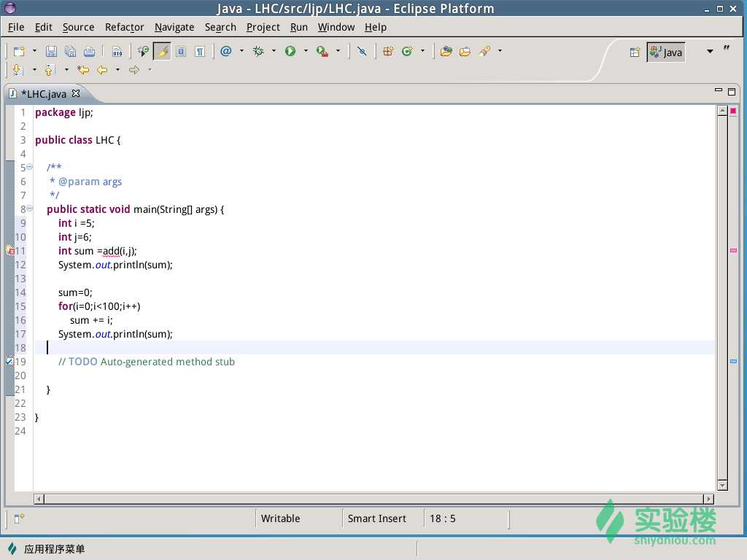747x560 pixels.
Task: Run the program with the green play icon
Action: click(290, 51)
